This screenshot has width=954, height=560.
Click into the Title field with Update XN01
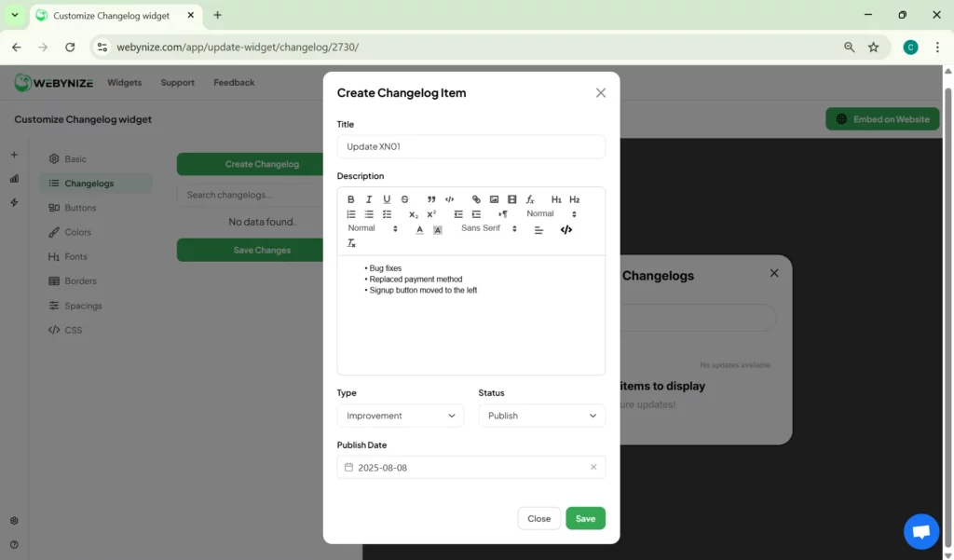click(x=470, y=146)
